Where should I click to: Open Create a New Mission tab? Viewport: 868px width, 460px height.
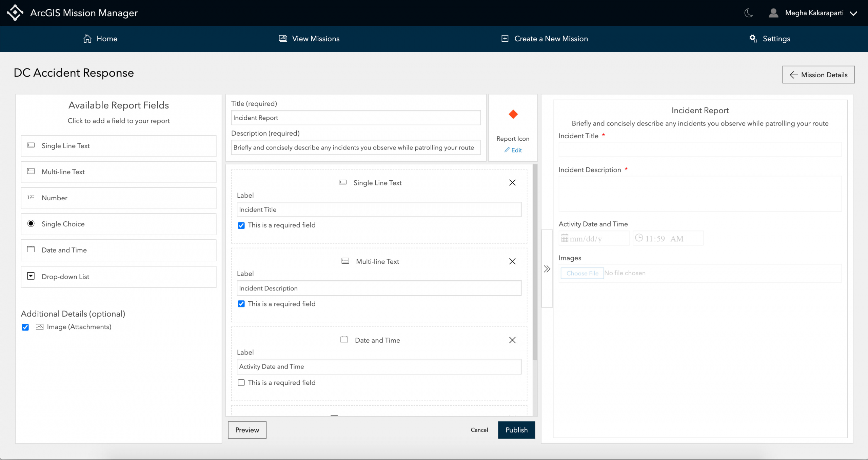(545, 39)
